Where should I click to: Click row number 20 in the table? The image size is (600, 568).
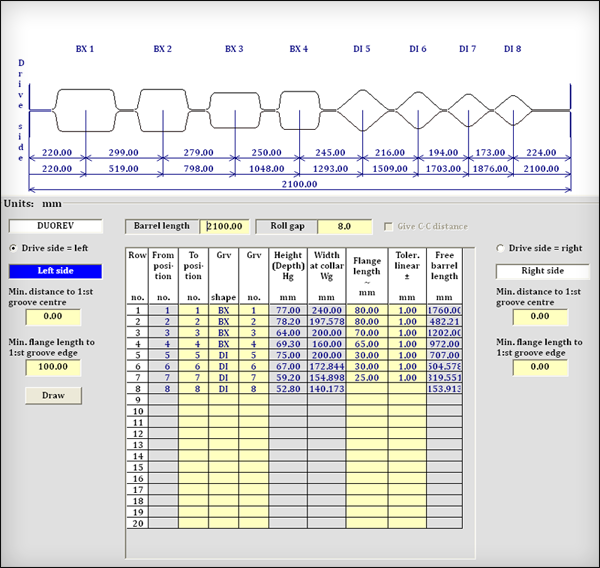pos(138,523)
